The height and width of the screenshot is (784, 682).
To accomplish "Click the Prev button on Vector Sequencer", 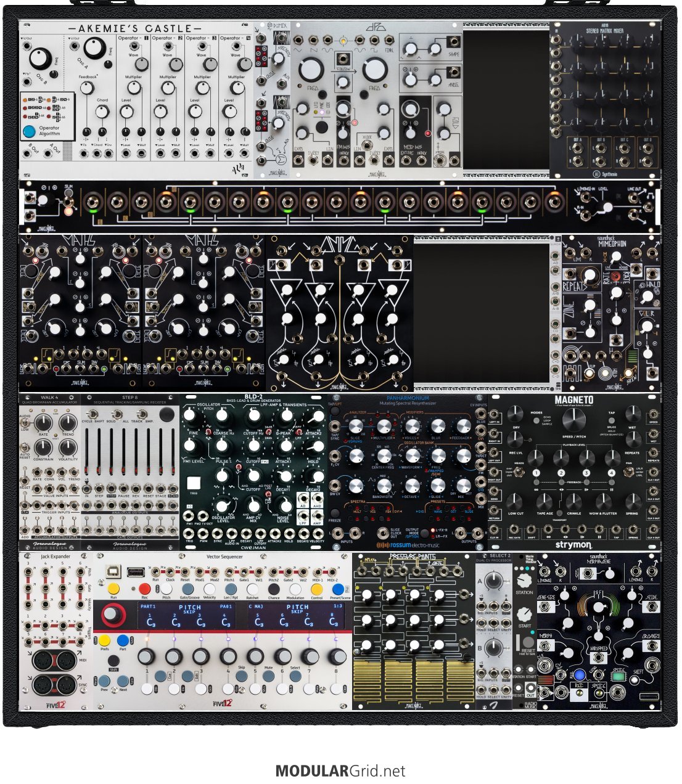I will 105,682.
